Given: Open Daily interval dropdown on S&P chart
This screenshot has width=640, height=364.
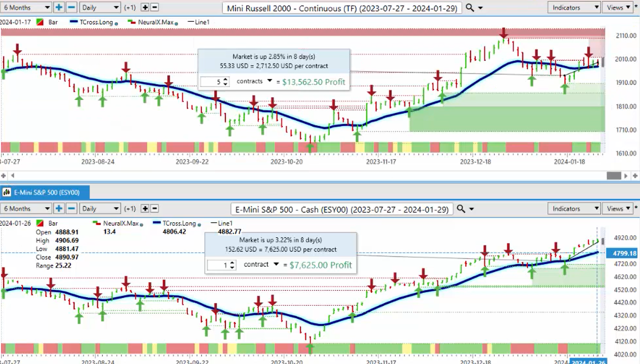Looking at the screenshot, I should click(x=100, y=209).
